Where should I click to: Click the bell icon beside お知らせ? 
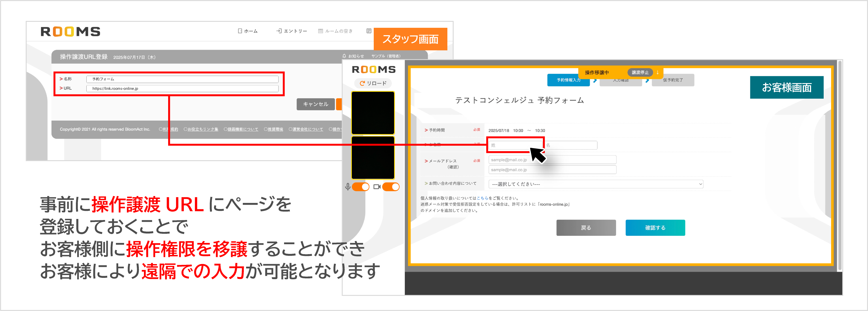coord(344,56)
